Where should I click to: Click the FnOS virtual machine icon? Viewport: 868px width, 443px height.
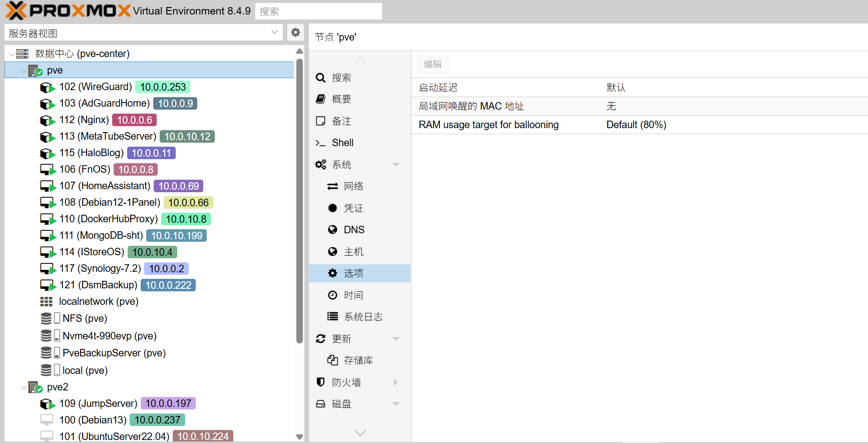point(48,170)
